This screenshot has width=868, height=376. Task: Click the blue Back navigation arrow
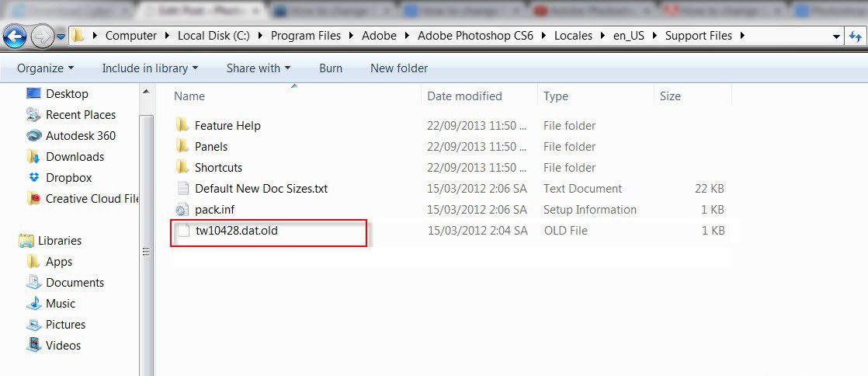[15, 37]
